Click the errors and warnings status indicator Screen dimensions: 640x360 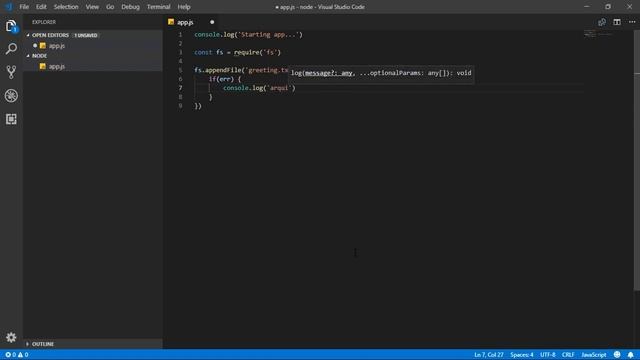tap(17, 355)
